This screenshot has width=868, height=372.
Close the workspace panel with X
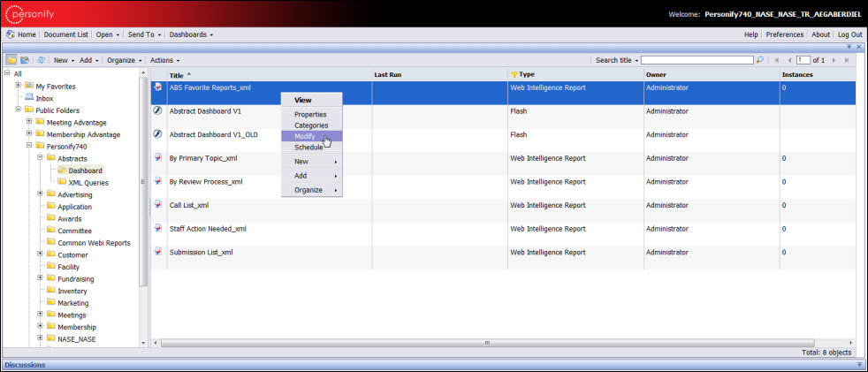pos(859,47)
